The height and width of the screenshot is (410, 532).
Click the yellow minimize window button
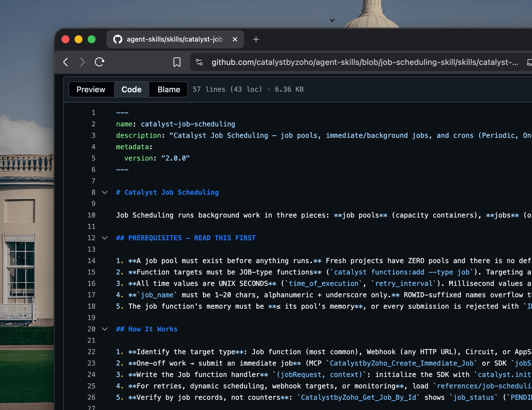79,39
